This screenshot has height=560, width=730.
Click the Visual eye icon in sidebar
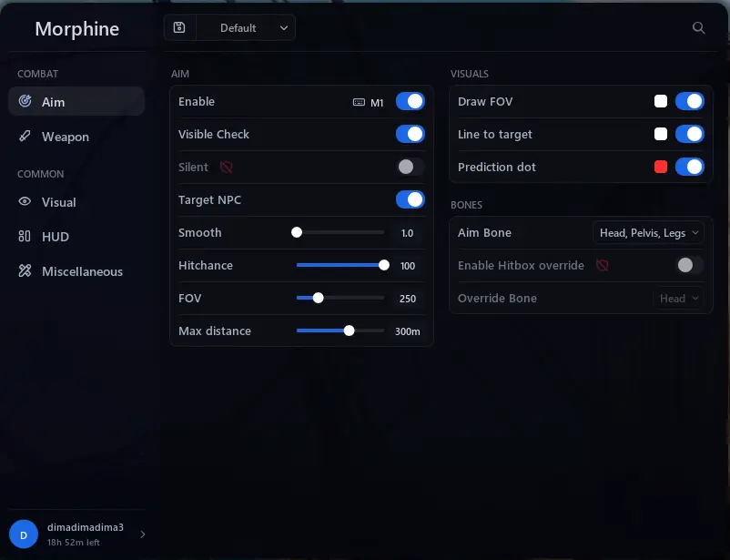[25, 201]
